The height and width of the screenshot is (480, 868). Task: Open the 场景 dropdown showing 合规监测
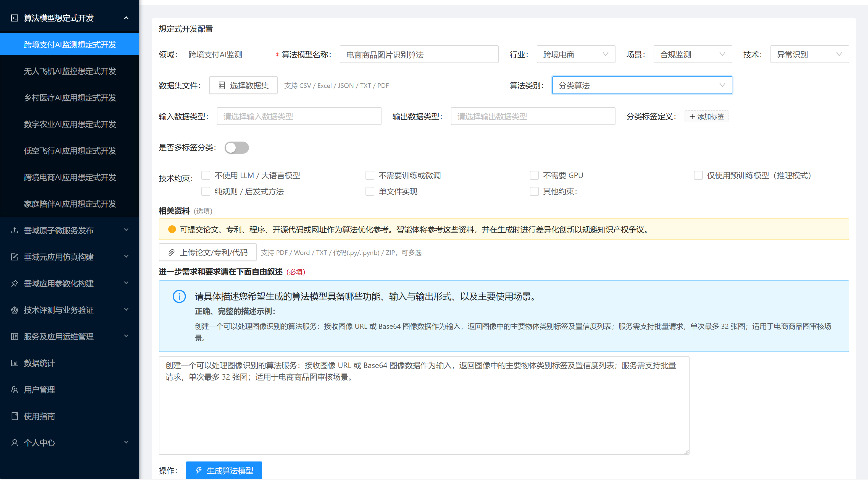[693, 54]
